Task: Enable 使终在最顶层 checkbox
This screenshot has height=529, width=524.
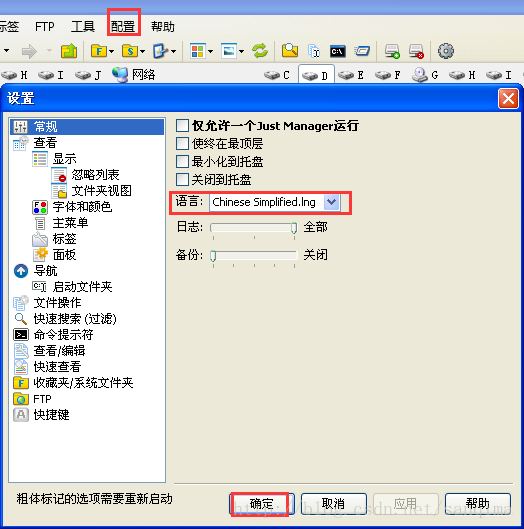Action: (182, 144)
